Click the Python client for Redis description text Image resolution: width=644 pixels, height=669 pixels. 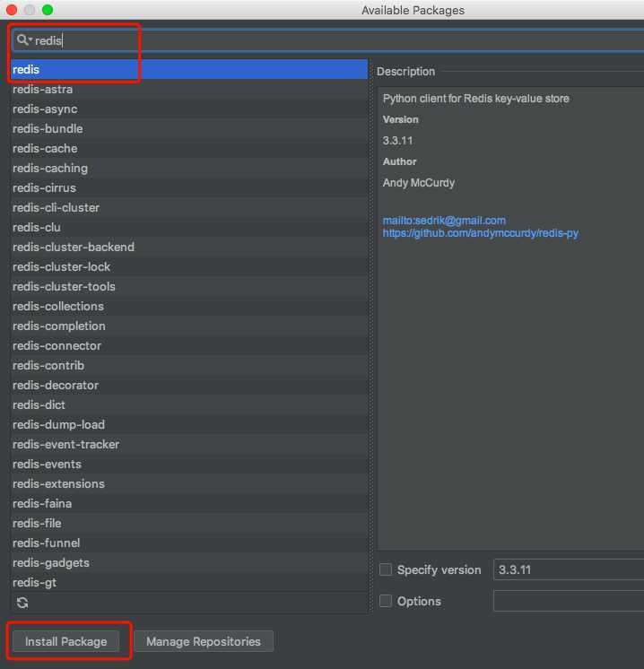pos(476,99)
